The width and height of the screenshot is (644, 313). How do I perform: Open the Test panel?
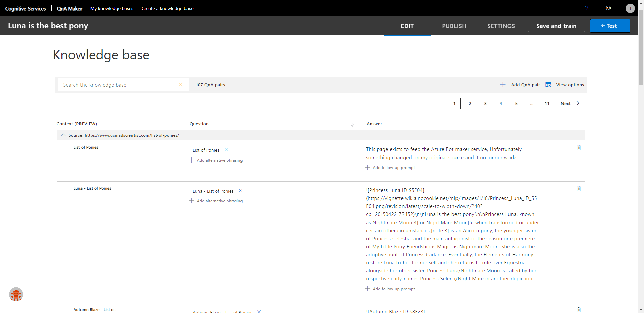click(x=610, y=26)
